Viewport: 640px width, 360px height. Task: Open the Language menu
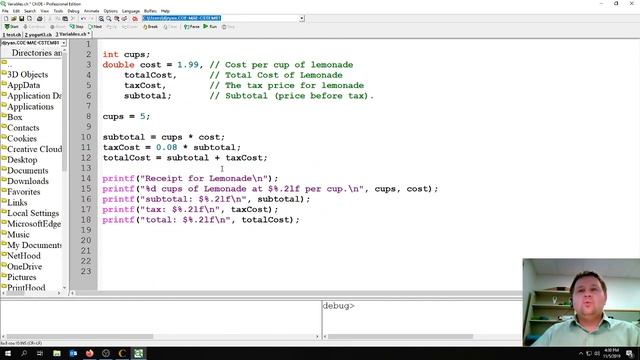coord(131,11)
